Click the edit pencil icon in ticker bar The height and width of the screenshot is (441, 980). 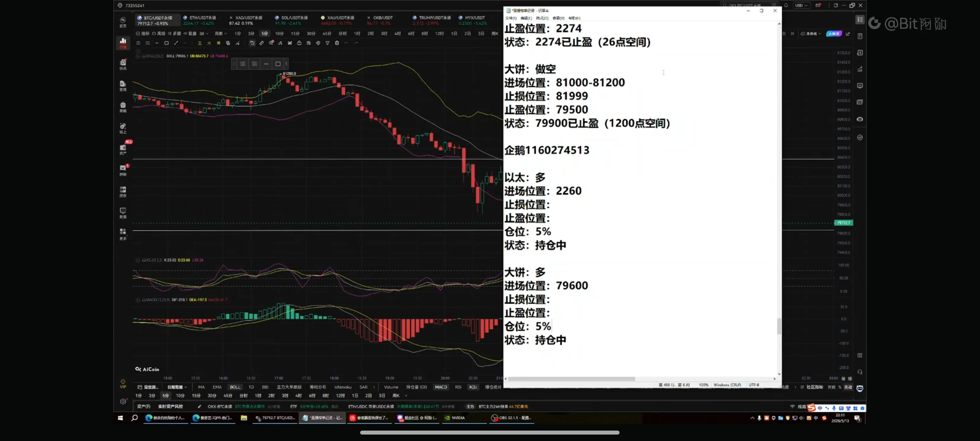click(x=199, y=406)
